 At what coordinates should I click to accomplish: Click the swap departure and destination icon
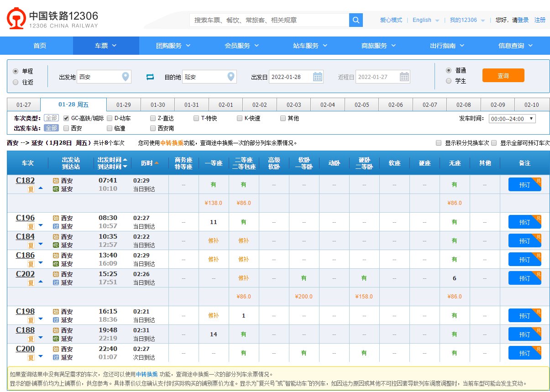pyautogui.click(x=150, y=77)
